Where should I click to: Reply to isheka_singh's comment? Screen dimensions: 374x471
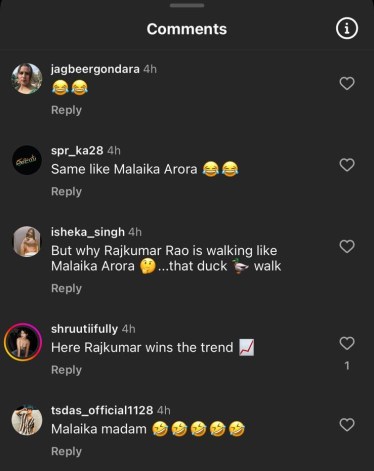(66, 288)
